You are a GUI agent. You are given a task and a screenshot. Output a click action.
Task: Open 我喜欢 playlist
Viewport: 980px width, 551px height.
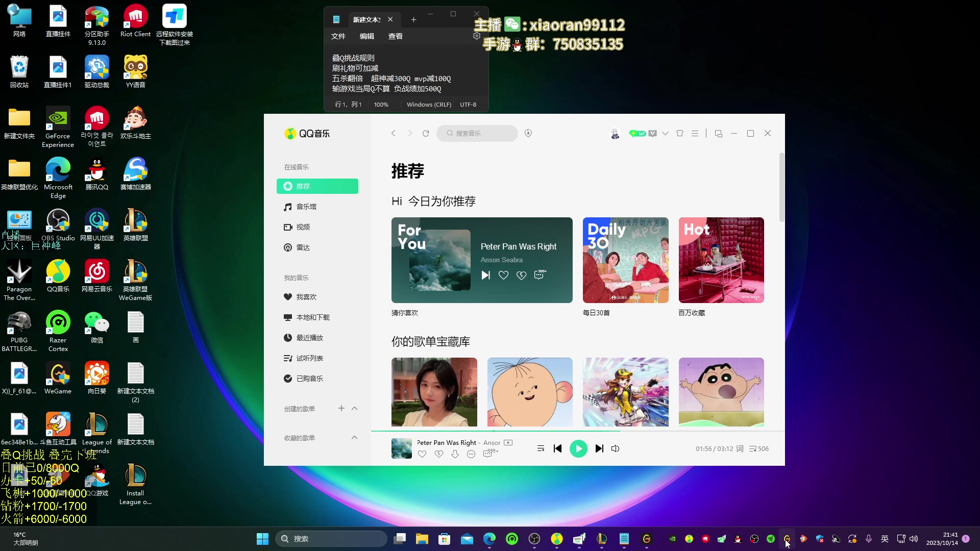click(317, 297)
